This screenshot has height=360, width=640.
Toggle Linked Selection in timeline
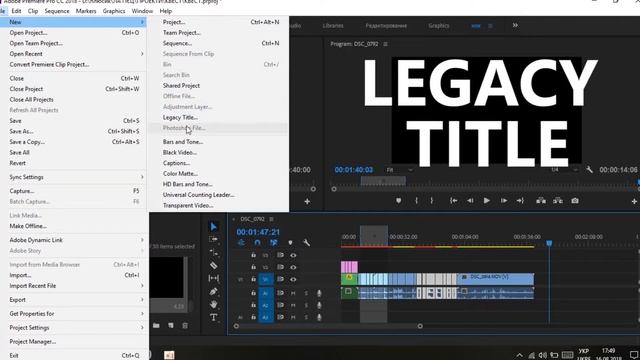click(273, 242)
